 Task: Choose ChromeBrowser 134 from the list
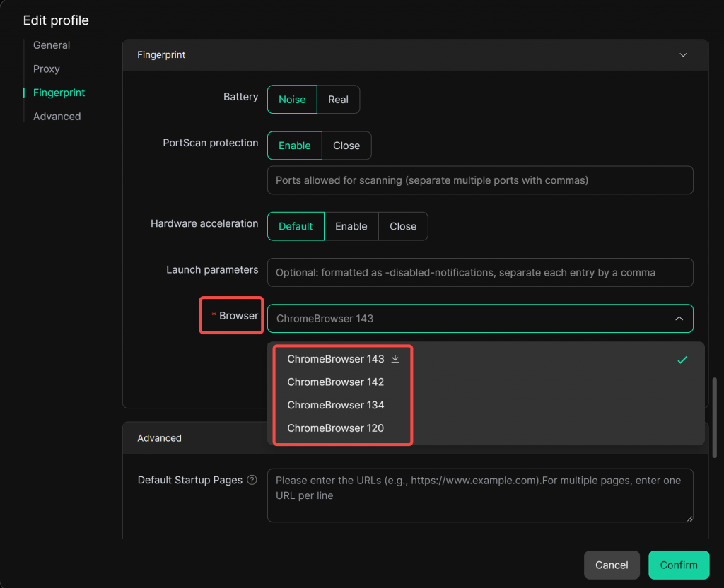336,405
